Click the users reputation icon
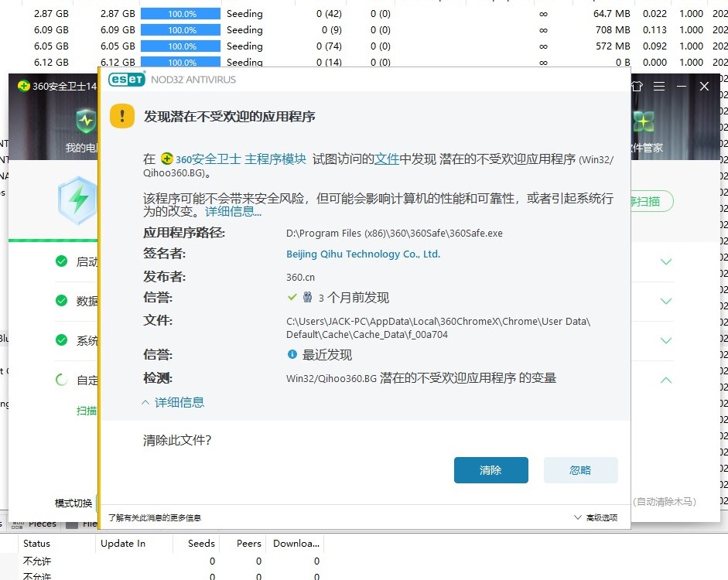 [307, 297]
